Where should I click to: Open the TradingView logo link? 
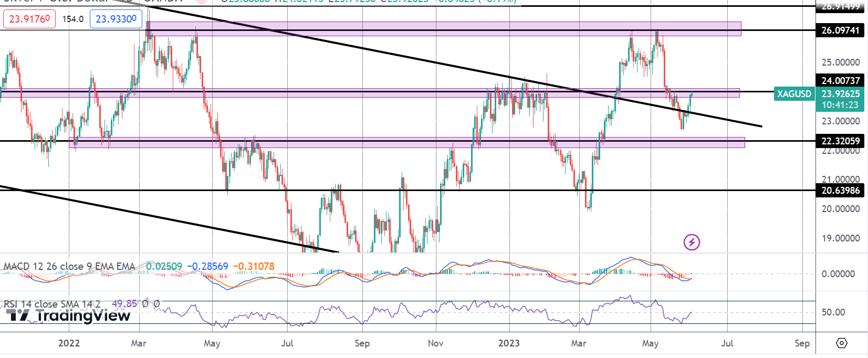(x=68, y=315)
